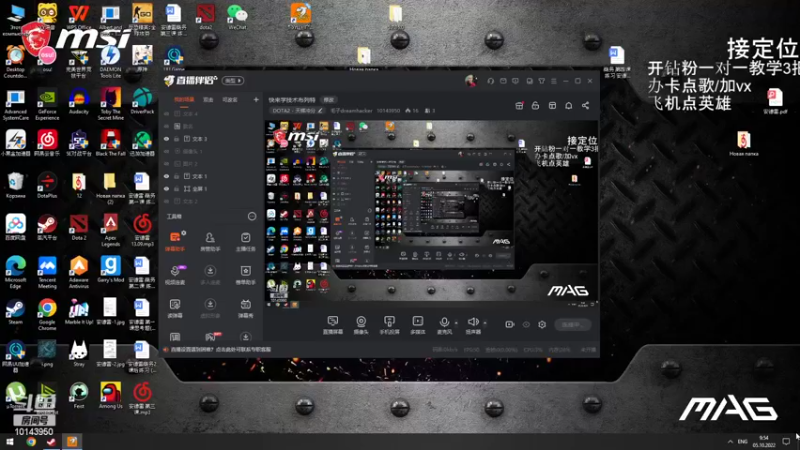
Task: Switch to the third scene tab
Action: [x=230, y=100]
